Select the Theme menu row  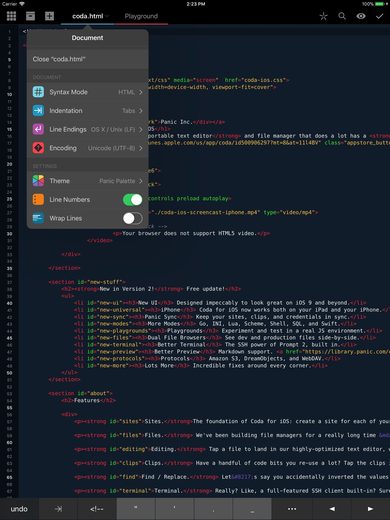pyautogui.click(x=88, y=181)
